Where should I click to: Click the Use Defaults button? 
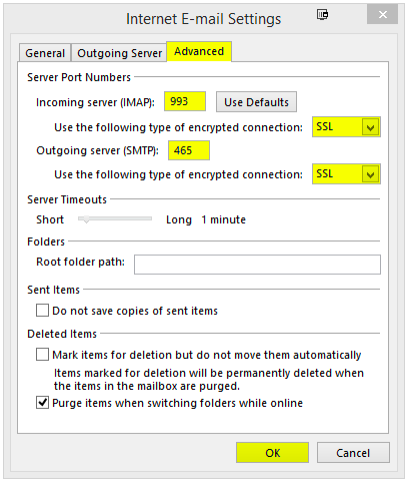(256, 102)
